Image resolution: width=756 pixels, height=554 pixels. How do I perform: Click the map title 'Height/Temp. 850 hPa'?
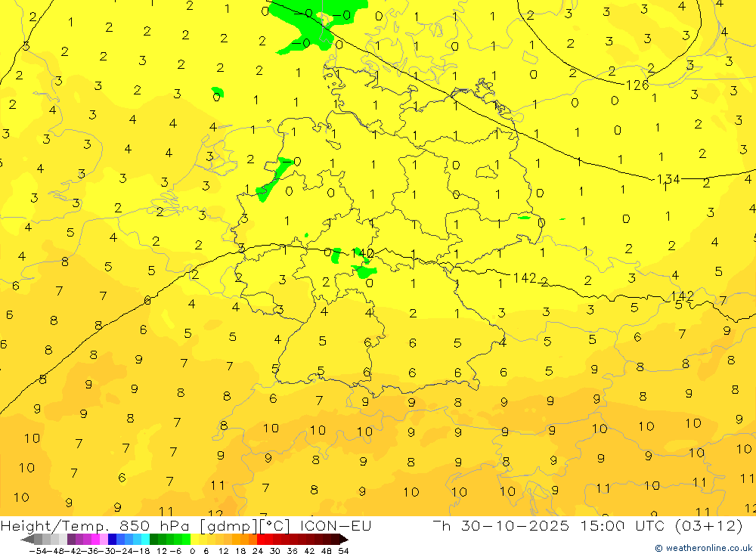pos(95,525)
